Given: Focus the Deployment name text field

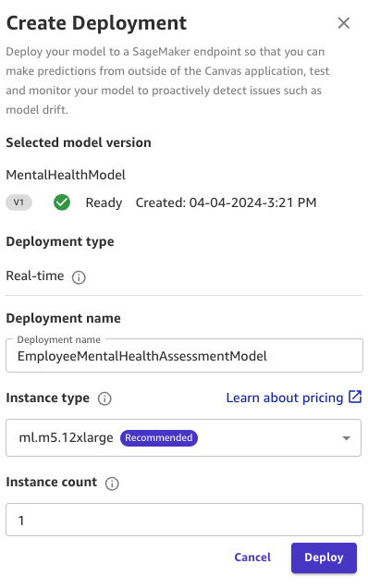Looking at the screenshot, I should 184,356.
